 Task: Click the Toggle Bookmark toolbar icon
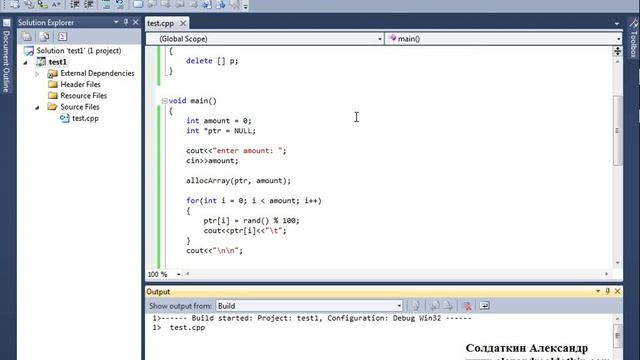138,4
